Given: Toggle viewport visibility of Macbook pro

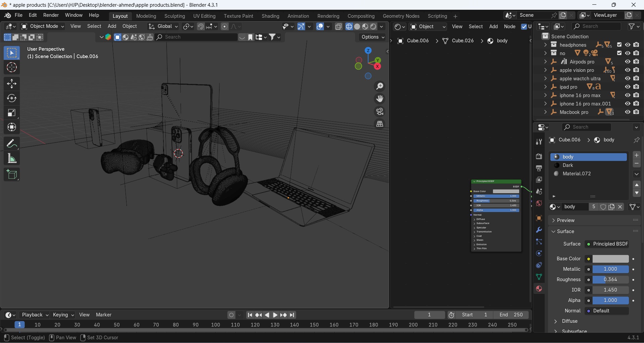Looking at the screenshot, I should tap(628, 112).
